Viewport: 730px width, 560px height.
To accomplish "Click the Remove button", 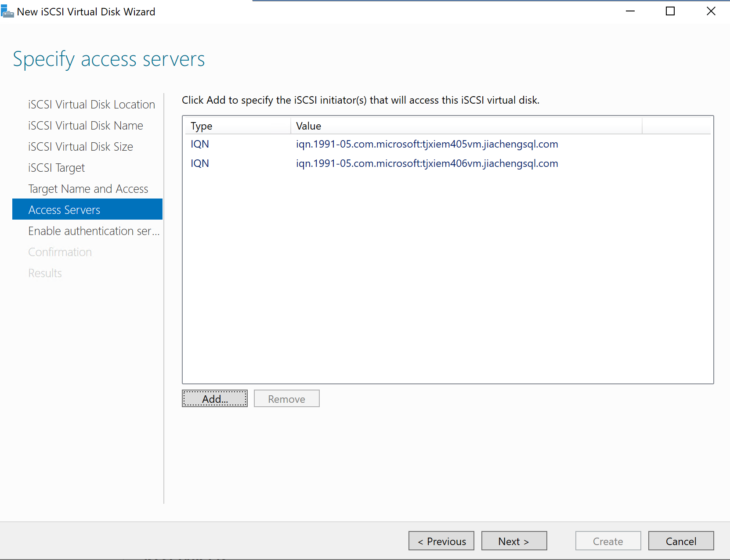I will [286, 399].
